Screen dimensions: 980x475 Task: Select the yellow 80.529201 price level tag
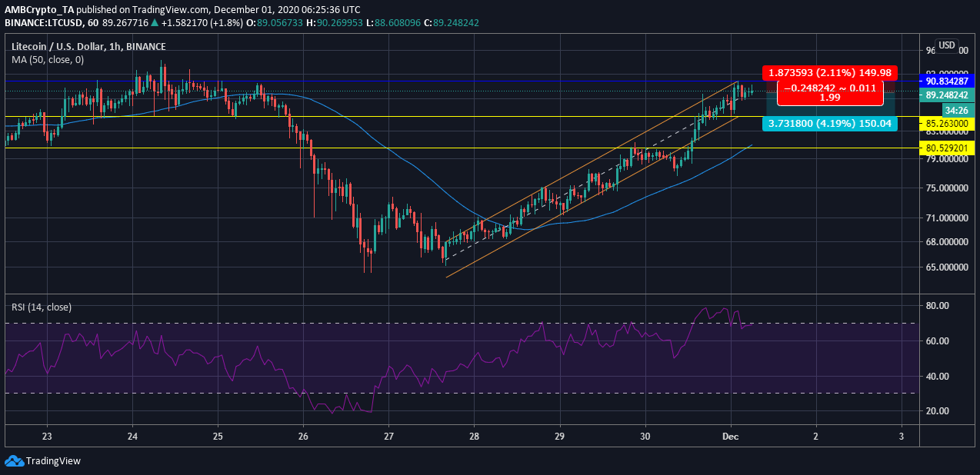coord(949,148)
